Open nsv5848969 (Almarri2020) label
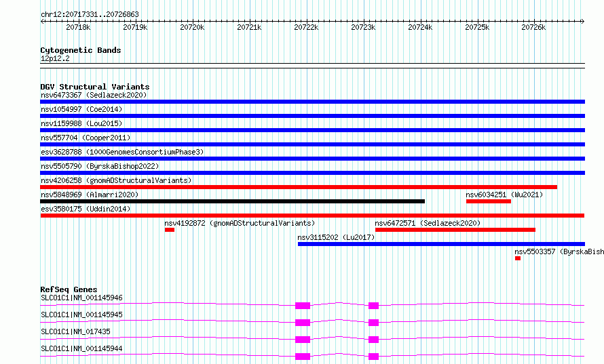The width and height of the screenshot is (604, 364). pyautogui.click(x=90, y=195)
